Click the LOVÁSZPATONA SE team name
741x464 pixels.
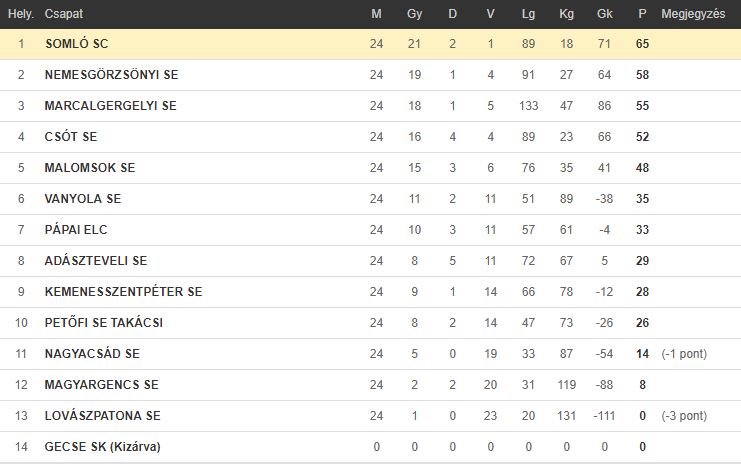pyautogui.click(x=103, y=416)
